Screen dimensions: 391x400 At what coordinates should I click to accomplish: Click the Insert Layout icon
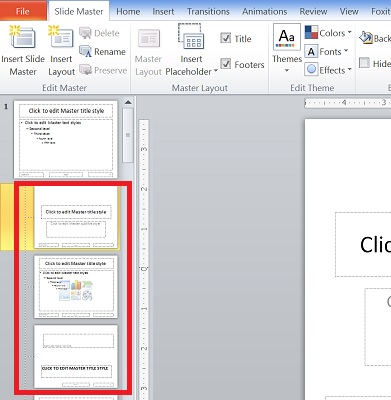[61, 37]
